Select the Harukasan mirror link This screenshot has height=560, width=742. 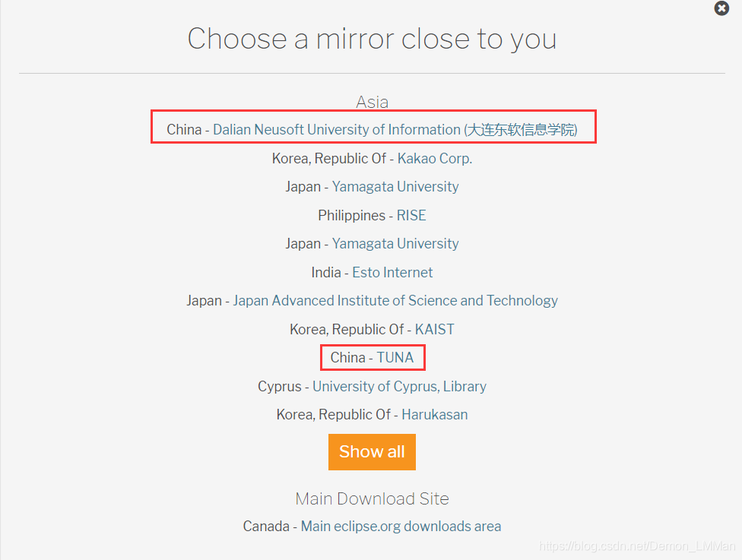click(x=434, y=415)
